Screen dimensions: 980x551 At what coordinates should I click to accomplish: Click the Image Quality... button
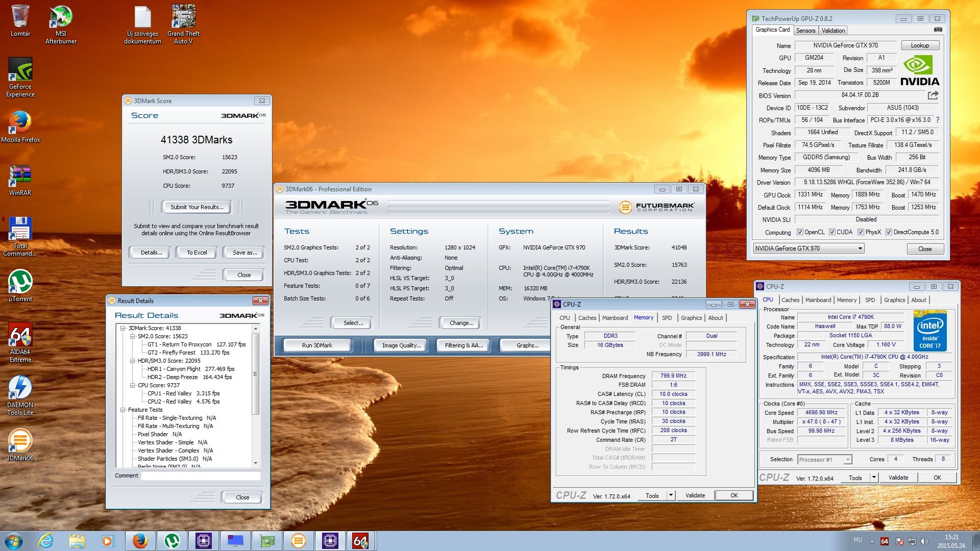[402, 345]
